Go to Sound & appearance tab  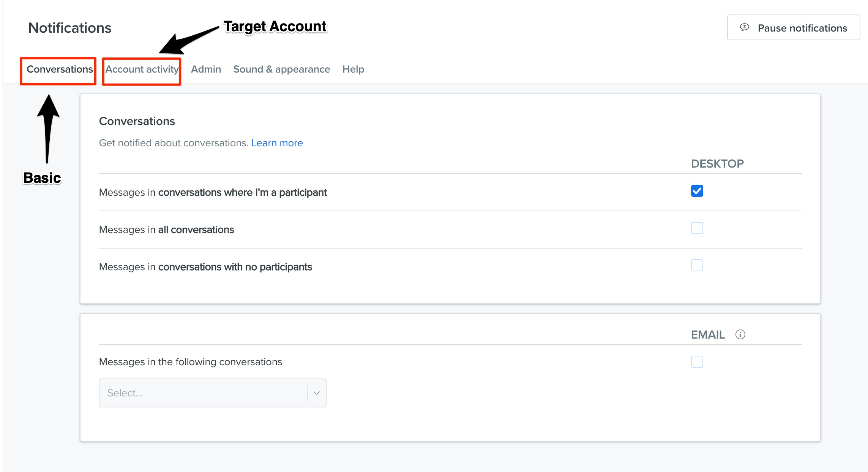point(281,69)
